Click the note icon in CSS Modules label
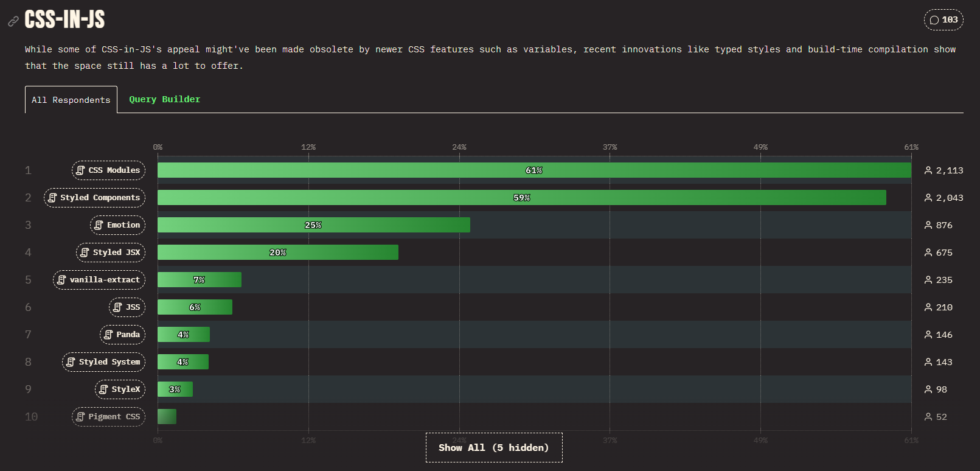This screenshot has height=471, width=980. 80,170
